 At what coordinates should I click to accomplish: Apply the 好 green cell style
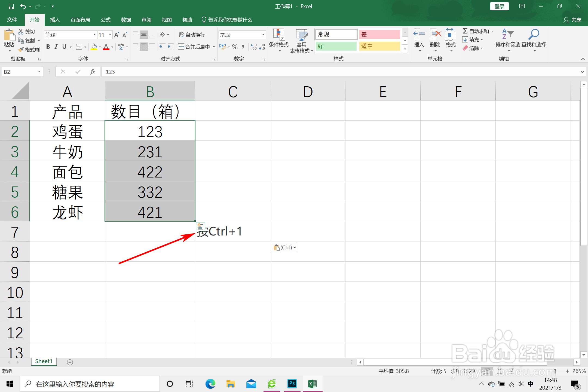tap(336, 46)
